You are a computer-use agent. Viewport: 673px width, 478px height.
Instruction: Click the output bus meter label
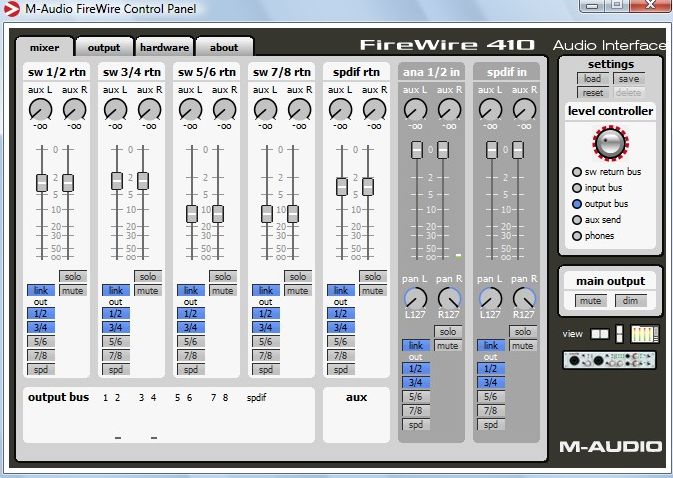tap(58, 397)
